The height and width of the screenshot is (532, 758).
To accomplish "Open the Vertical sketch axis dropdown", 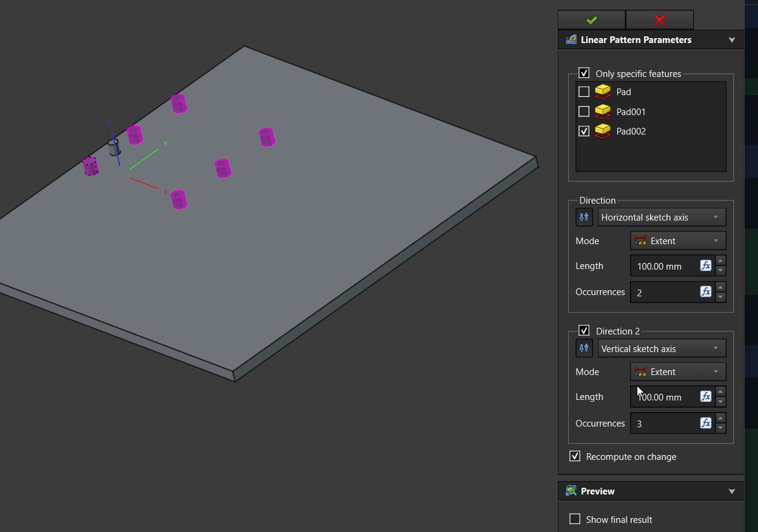I will [x=662, y=348].
